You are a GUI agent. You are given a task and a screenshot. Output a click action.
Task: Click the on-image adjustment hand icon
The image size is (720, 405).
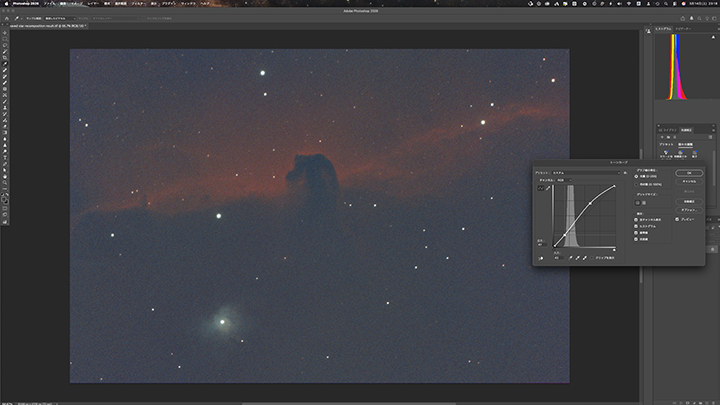[541, 257]
